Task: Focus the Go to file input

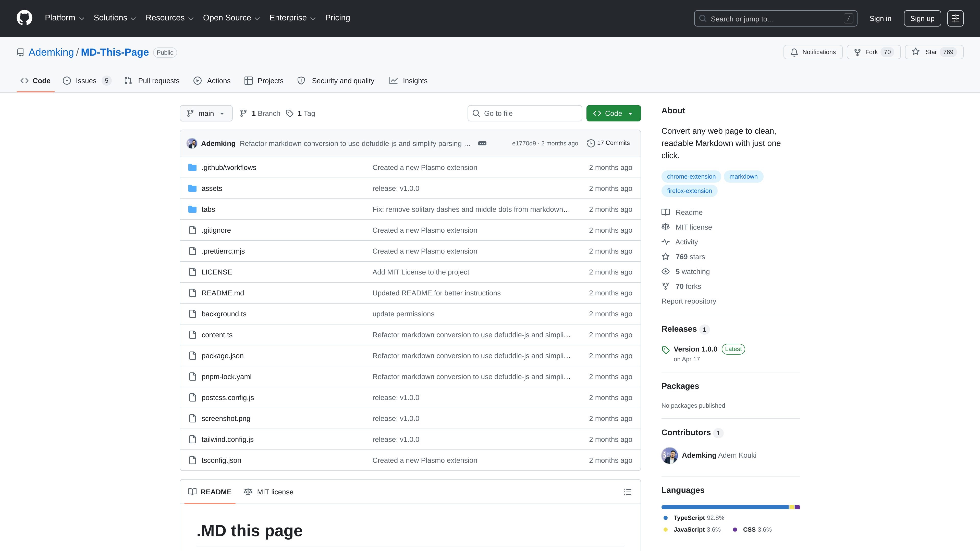Action: [525, 113]
